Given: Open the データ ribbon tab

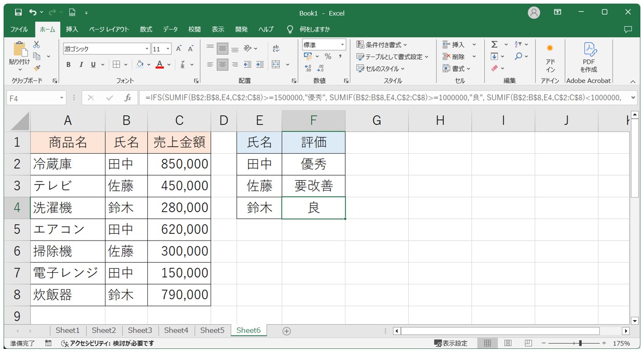Looking at the screenshot, I should tap(171, 29).
